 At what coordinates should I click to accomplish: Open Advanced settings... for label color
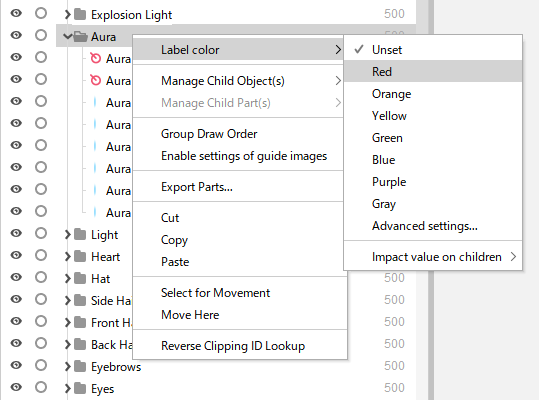[425, 226]
